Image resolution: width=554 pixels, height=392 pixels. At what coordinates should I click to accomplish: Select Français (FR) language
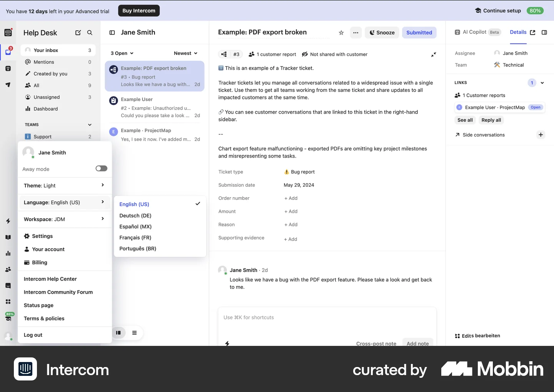160,238
